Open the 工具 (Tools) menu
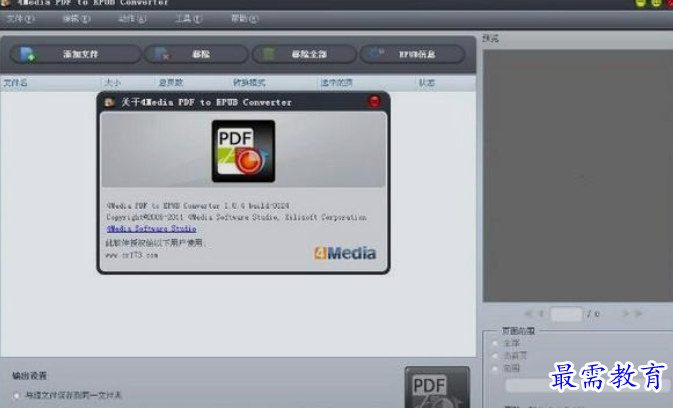673x408 pixels. pyautogui.click(x=188, y=19)
